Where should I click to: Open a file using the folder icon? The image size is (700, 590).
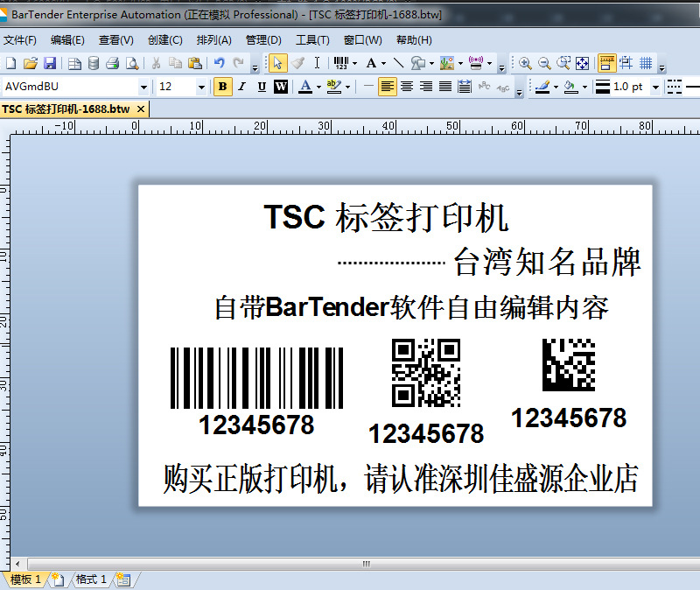pos(31,63)
